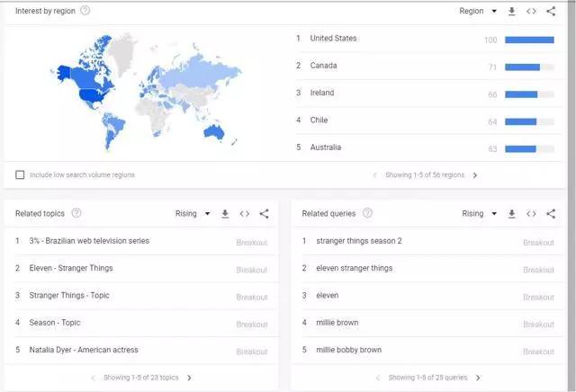Show next page of related topics
Viewport: 576px width, 392px height.
tap(189, 378)
